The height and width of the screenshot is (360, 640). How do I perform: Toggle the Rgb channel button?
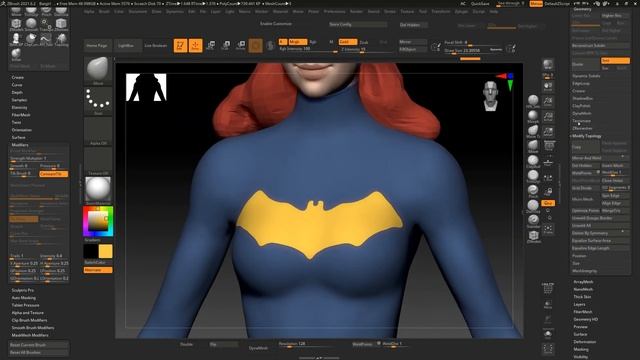pyautogui.click(x=313, y=42)
